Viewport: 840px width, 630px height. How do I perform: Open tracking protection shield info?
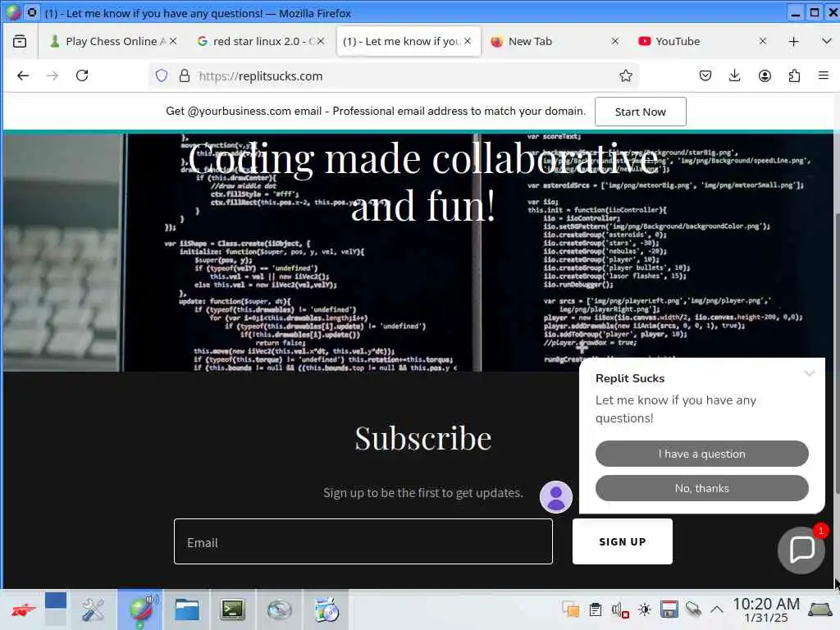click(x=162, y=75)
